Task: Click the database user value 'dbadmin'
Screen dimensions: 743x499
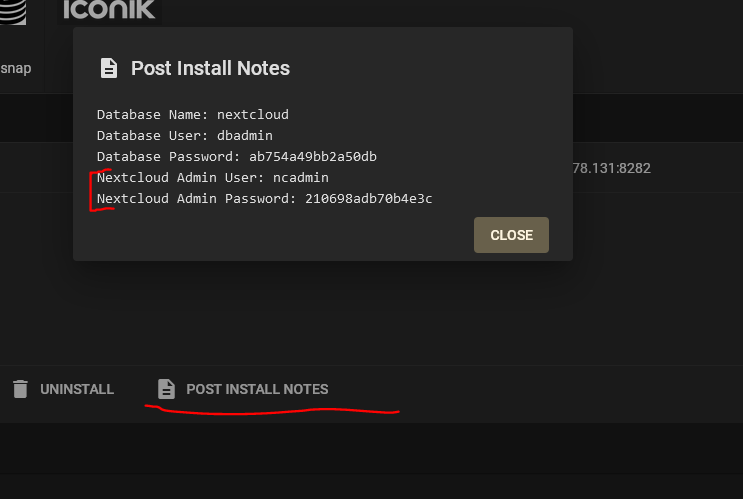Action: [244, 135]
